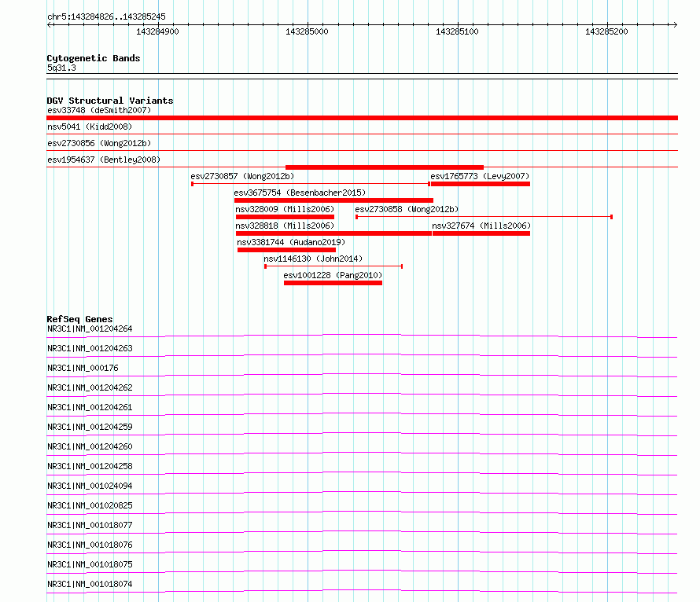Click the 143285200 ruler position label
Screen dimensions: 700x602
click(x=606, y=31)
